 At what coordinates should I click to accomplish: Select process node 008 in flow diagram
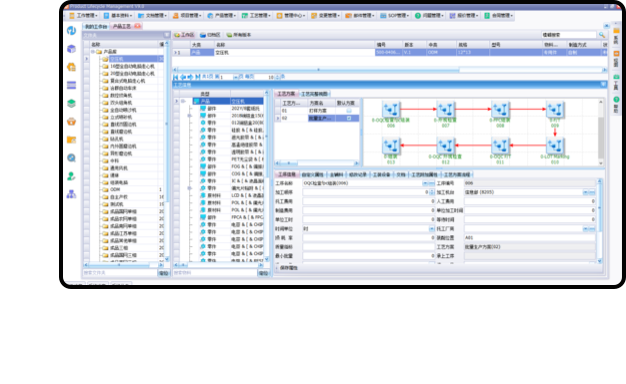click(x=500, y=109)
